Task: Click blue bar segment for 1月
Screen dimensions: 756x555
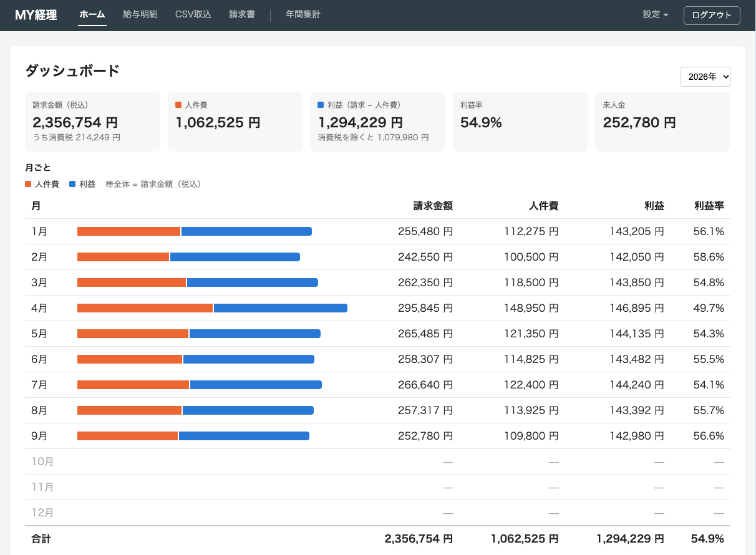Action: coord(246,231)
